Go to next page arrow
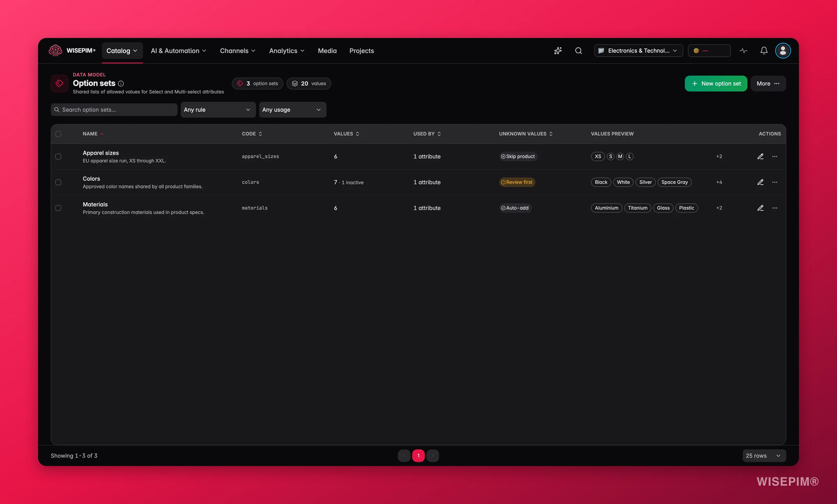The width and height of the screenshot is (837, 504). [x=432, y=456]
